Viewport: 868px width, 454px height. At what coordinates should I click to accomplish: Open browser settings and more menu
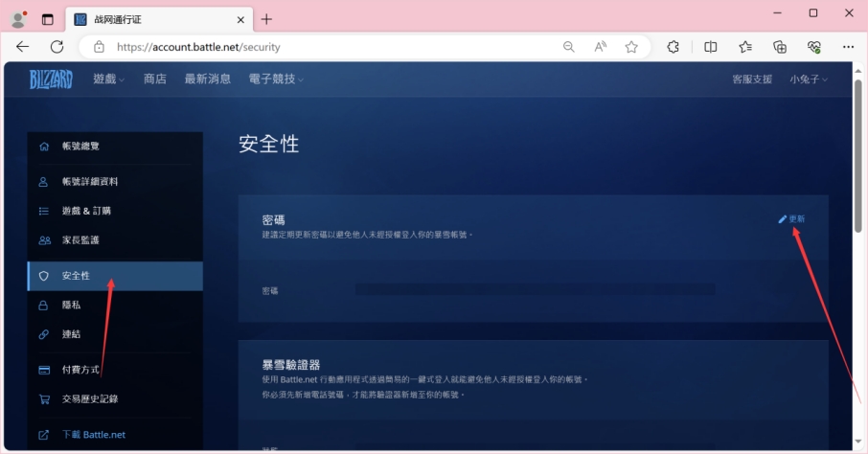pos(848,47)
